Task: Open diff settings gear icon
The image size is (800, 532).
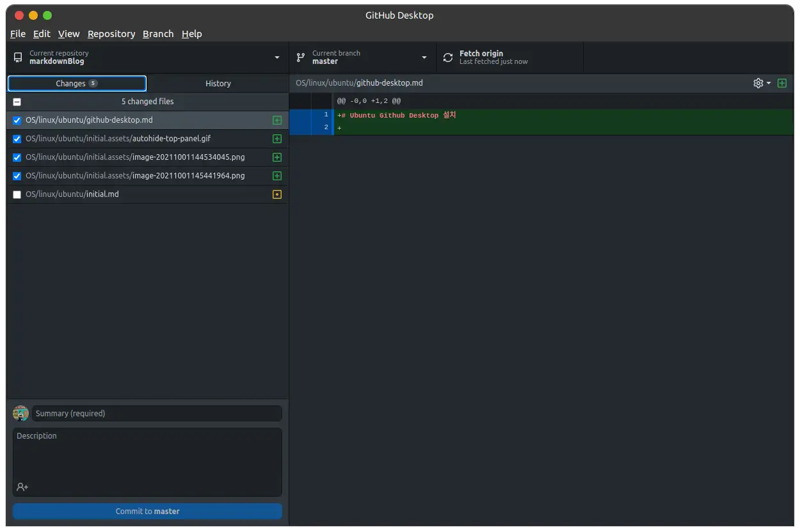Action: click(x=758, y=83)
